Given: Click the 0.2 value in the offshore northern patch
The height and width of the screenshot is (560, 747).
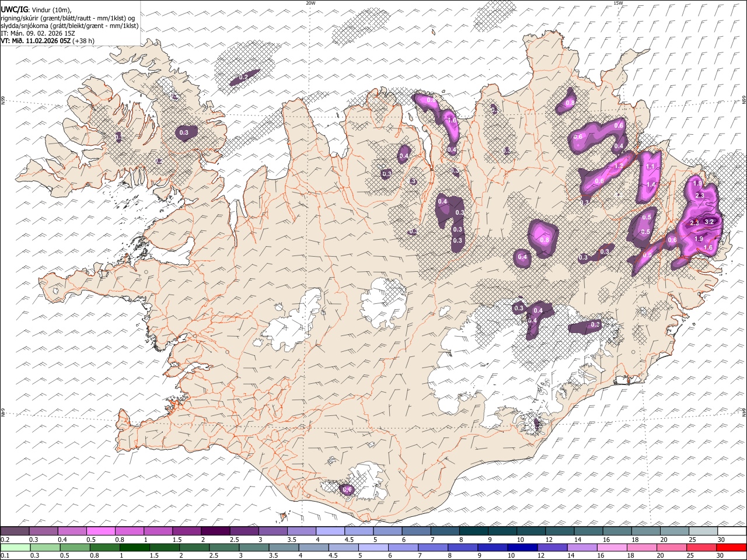Looking at the screenshot, I should click(244, 77).
